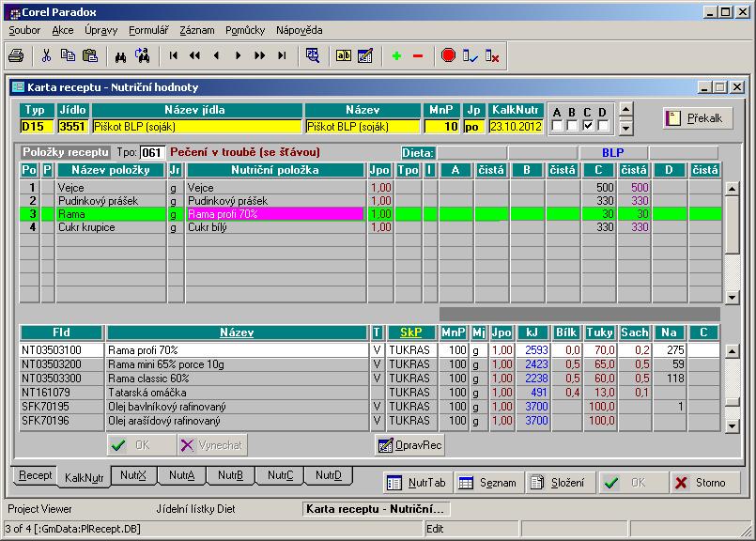Click the Složení button

pos(560,483)
